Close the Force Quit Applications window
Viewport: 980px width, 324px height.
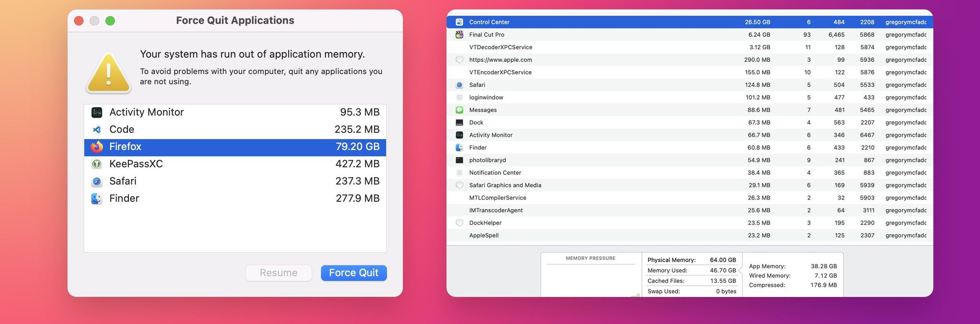point(79,21)
